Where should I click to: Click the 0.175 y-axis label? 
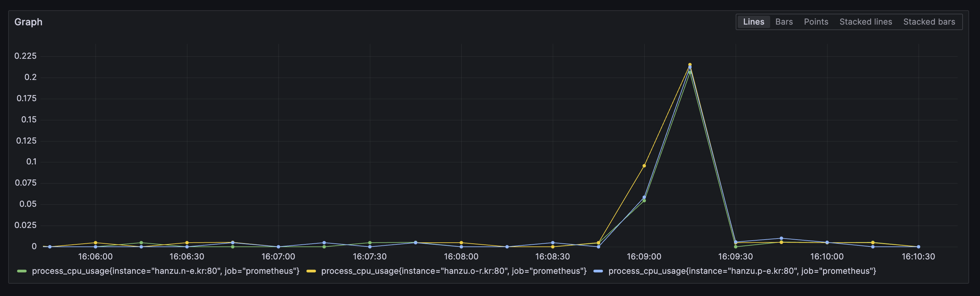coord(26,98)
